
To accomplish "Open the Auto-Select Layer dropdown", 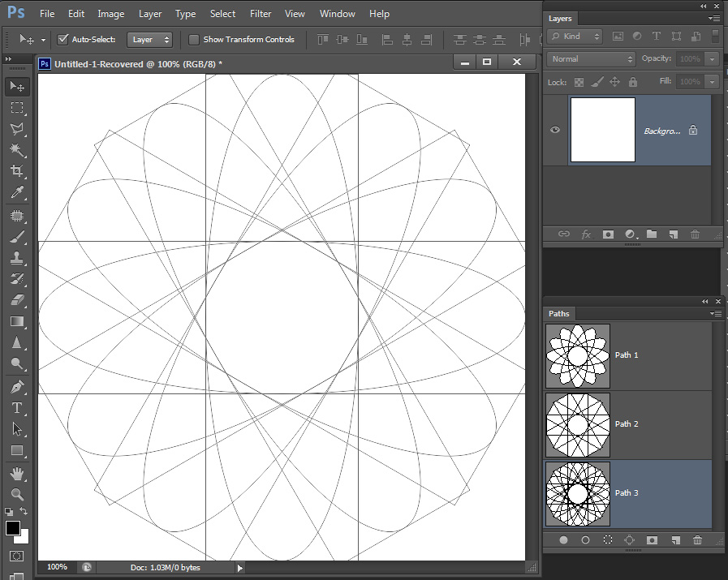I will pos(150,39).
